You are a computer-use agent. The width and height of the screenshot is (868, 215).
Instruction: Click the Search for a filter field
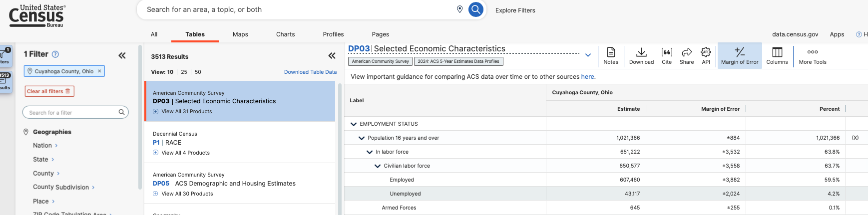tap(75, 112)
